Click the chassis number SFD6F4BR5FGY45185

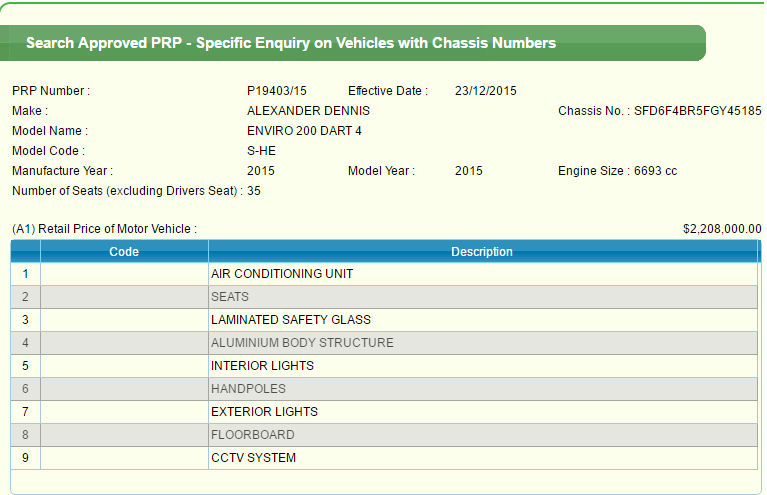coord(697,111)
